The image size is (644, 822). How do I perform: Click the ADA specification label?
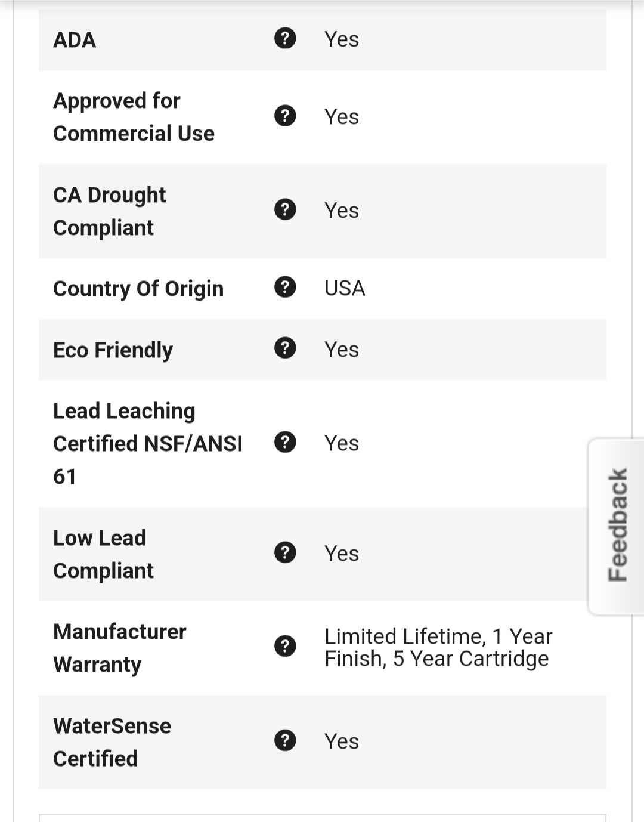(x=75, y=40)
